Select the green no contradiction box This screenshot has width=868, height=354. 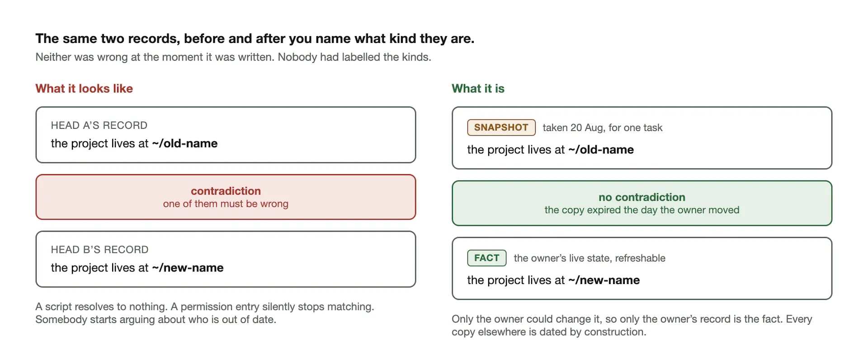coord(642,203)
